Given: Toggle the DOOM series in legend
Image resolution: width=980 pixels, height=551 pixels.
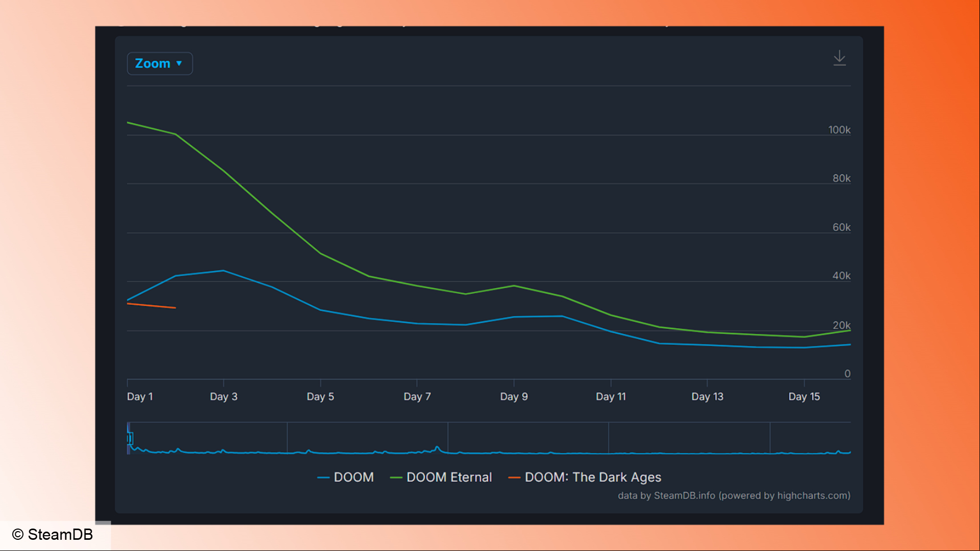Looking at the screenshot, I should point(345,477).
